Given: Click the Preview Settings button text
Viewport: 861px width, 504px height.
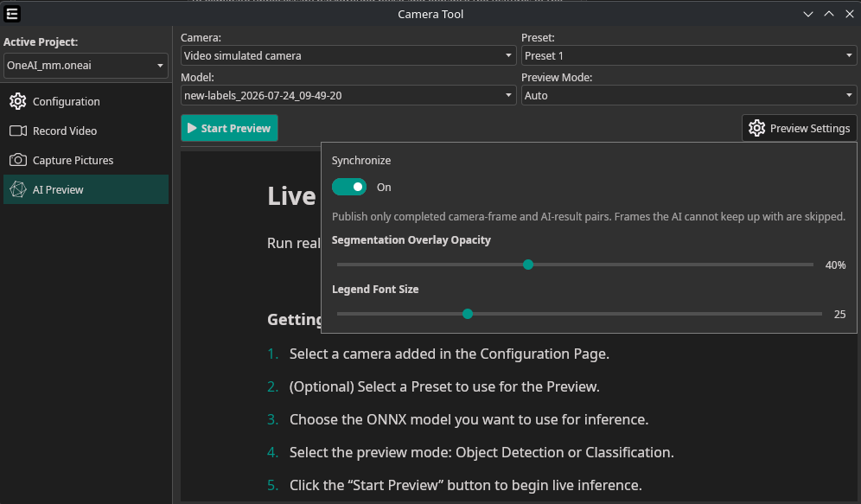Looking at the screenshot, I should (809, 128).
